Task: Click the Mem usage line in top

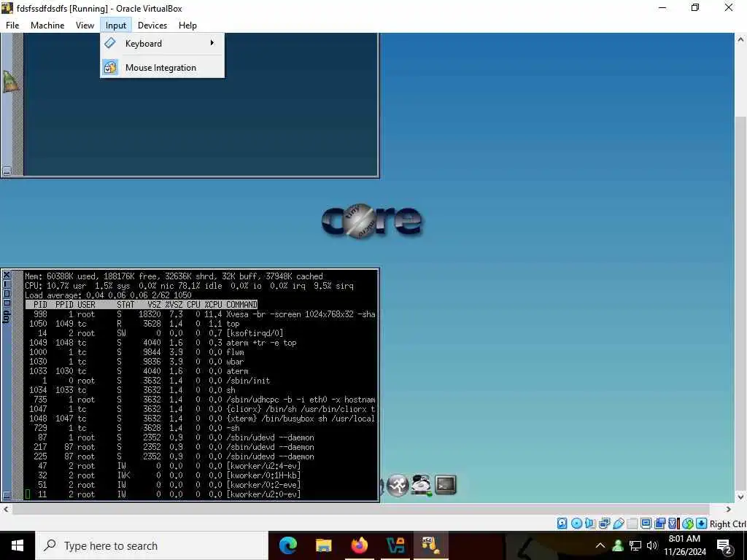Action: click(174, 276)
